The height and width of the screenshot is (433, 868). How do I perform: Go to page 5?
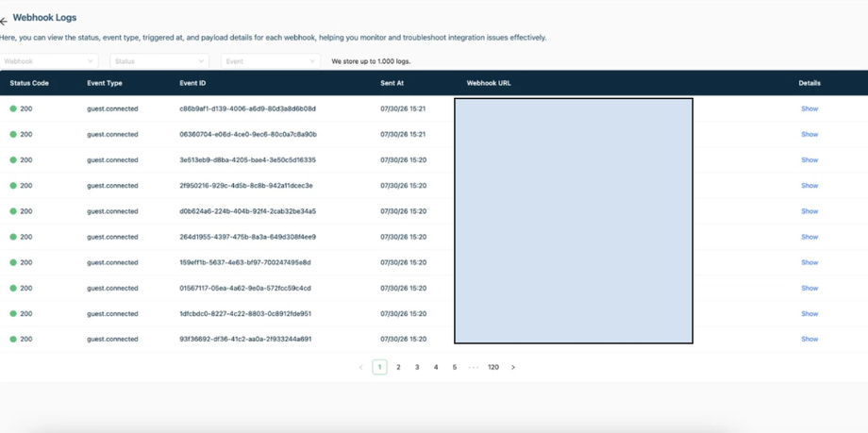pos(455,367)
